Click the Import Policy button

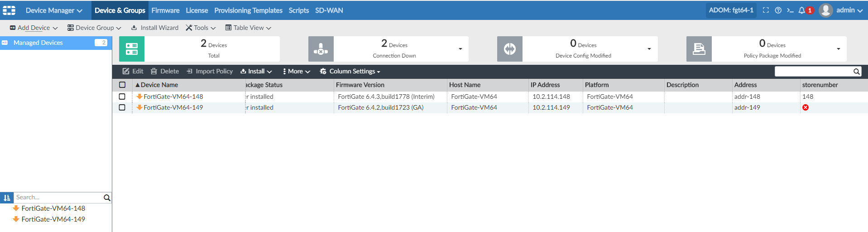(210, 72)
